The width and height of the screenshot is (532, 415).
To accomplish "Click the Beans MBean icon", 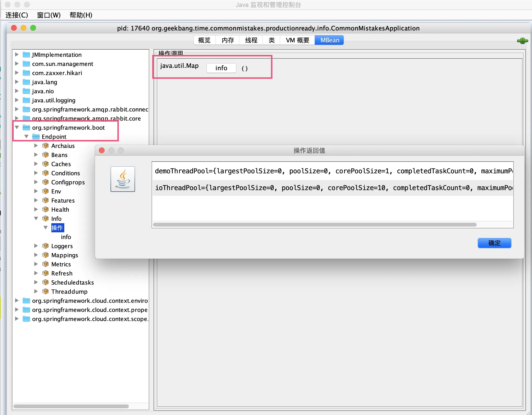I will tap(45, 155).
